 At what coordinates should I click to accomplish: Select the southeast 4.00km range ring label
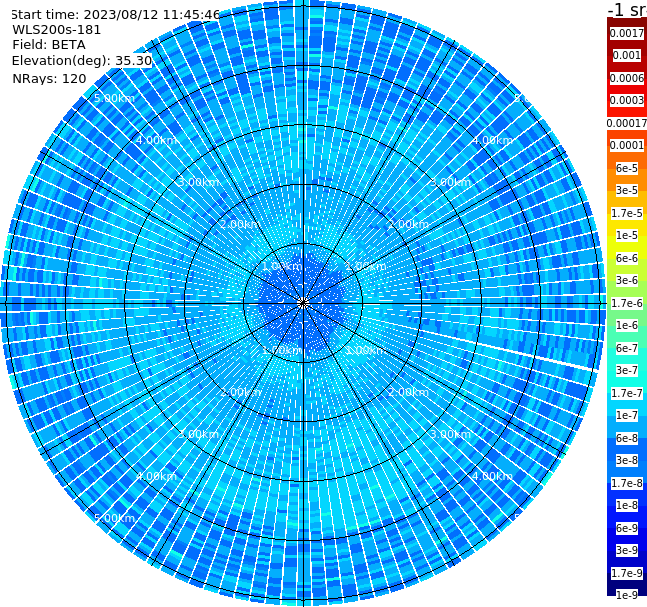[492, 476]
